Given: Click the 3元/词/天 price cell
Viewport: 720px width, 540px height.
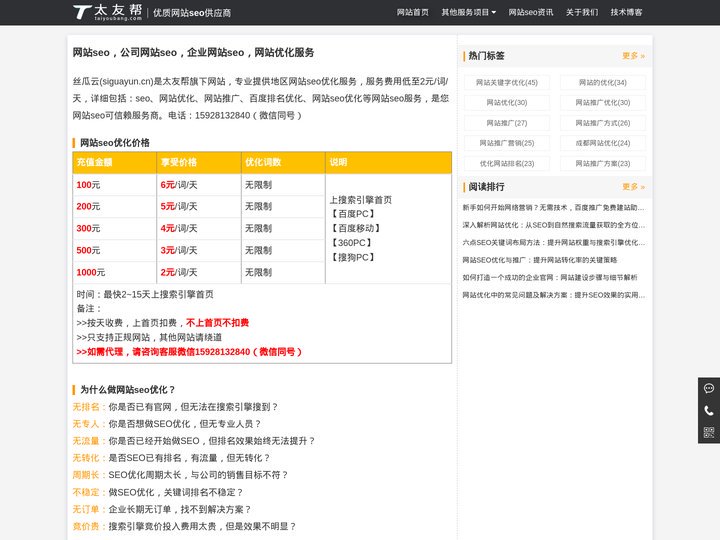Looking at the screenshot, I should (199, 251).
